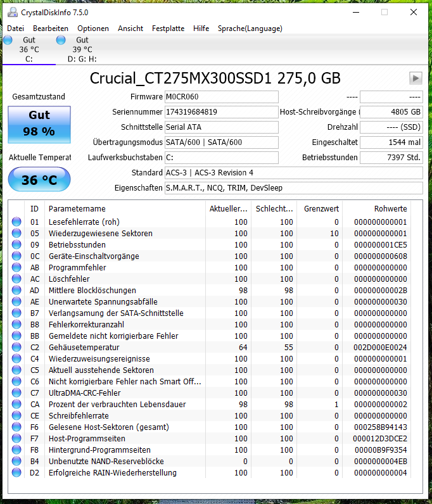This screenshot has width=432, height=504.
Task: Click the Standard field ACS-3 Revision 4
Action: (294, 173)
